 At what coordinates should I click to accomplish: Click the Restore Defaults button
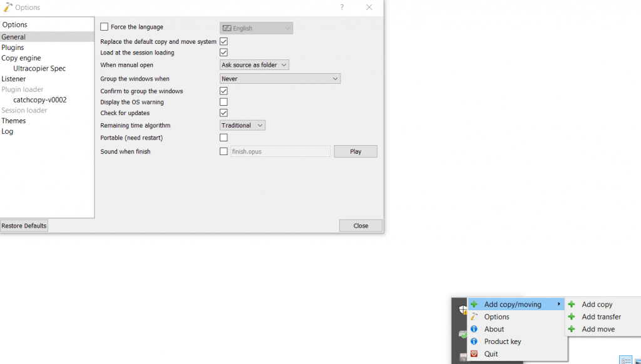(x=24, y=226)
